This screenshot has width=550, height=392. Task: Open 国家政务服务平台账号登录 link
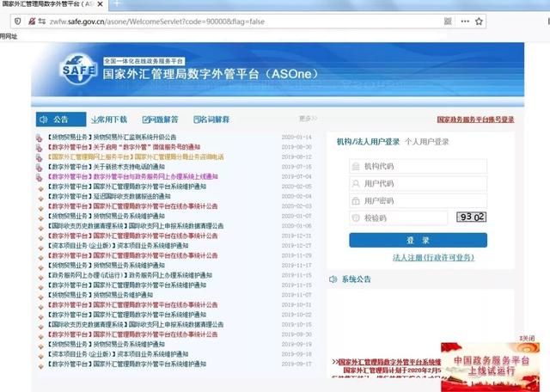pos(475,119)
